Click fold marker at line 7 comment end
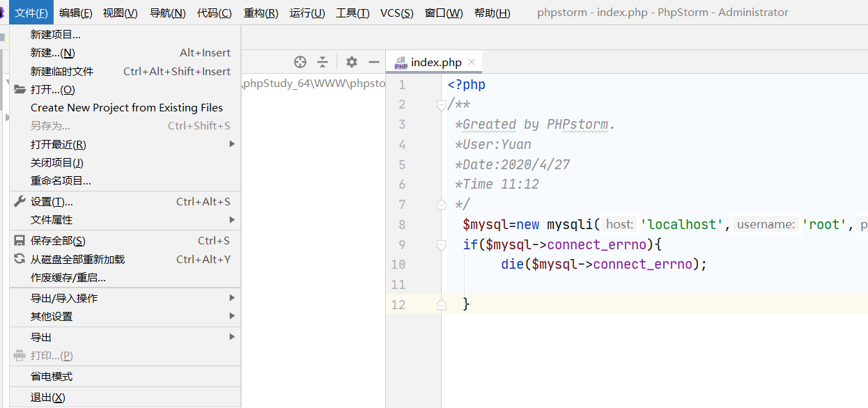Image resolution: width=868 pixels, height=408 pixels. [441, 205]
